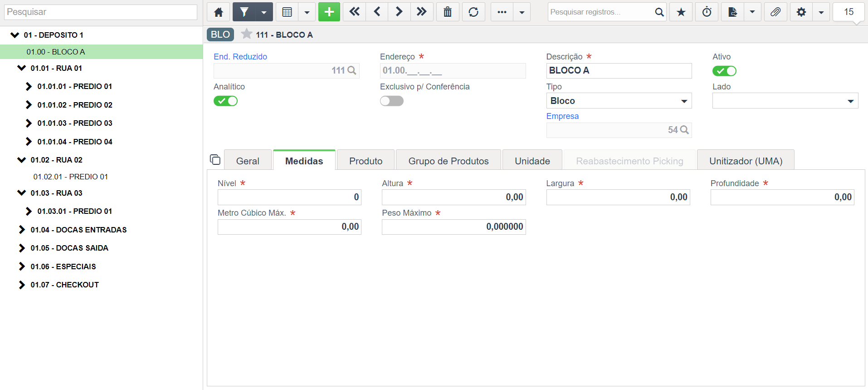Image resolution: width=868 pixels, height=390 pixels.
Task: Collapse 01 - DEPOSITO 1 tree node
Action: click(x=15, y=35)
